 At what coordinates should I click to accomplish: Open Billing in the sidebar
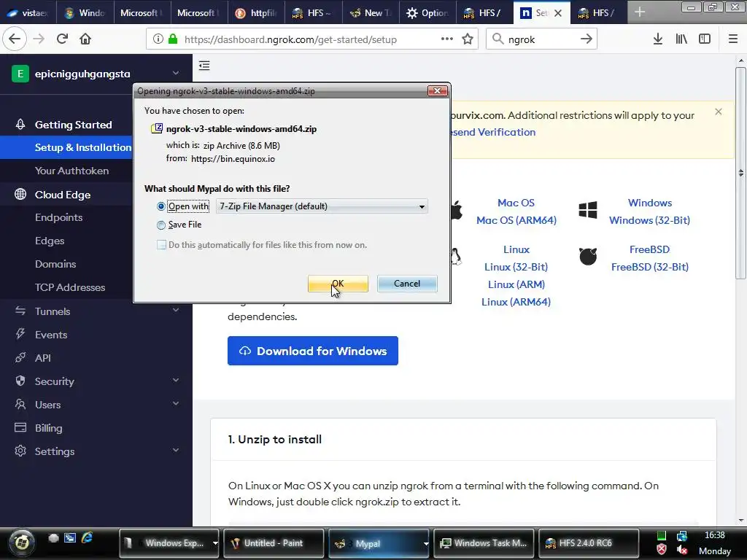(x=49, y=427)
